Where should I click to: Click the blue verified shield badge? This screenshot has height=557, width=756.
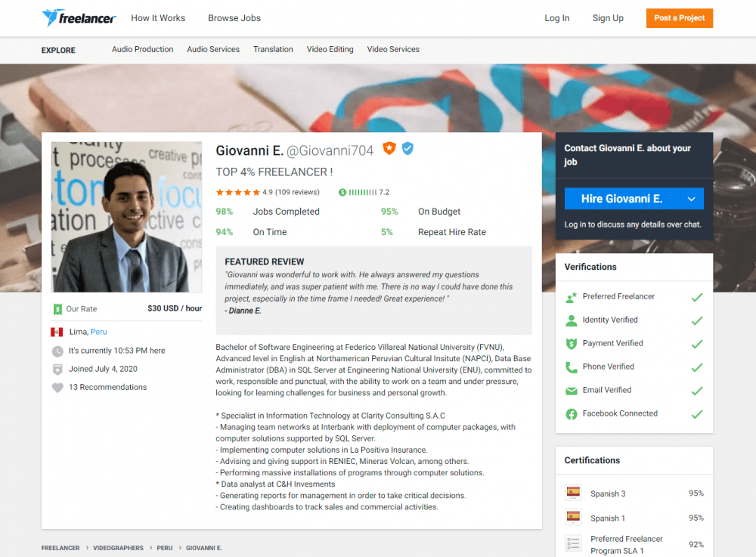[407, 149]
